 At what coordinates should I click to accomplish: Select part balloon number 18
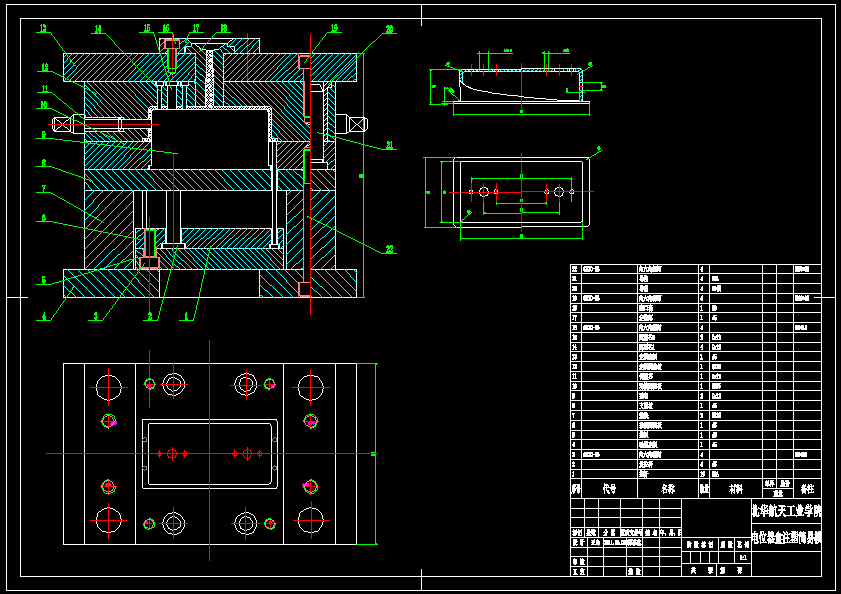point(224,28)
